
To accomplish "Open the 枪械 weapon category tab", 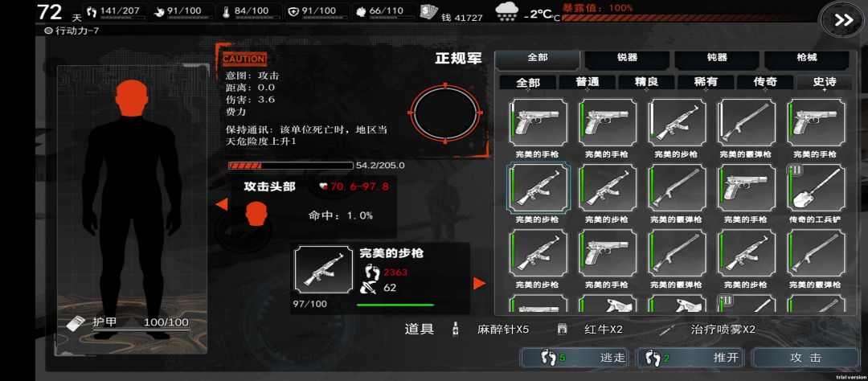I will point(807,58).
